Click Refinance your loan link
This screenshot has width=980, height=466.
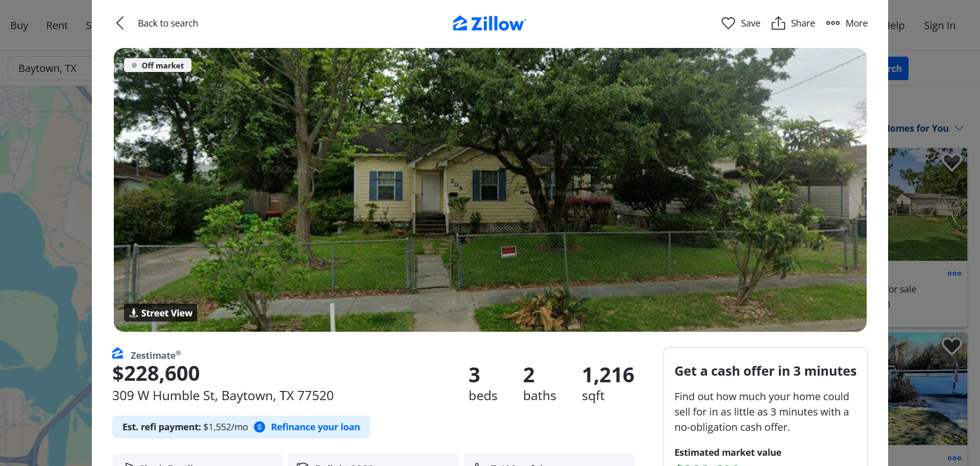point(315,427)
